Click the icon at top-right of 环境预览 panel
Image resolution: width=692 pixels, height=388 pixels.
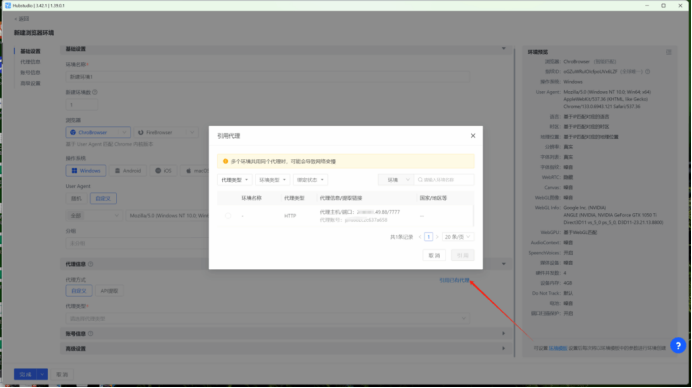click(669, 52)
